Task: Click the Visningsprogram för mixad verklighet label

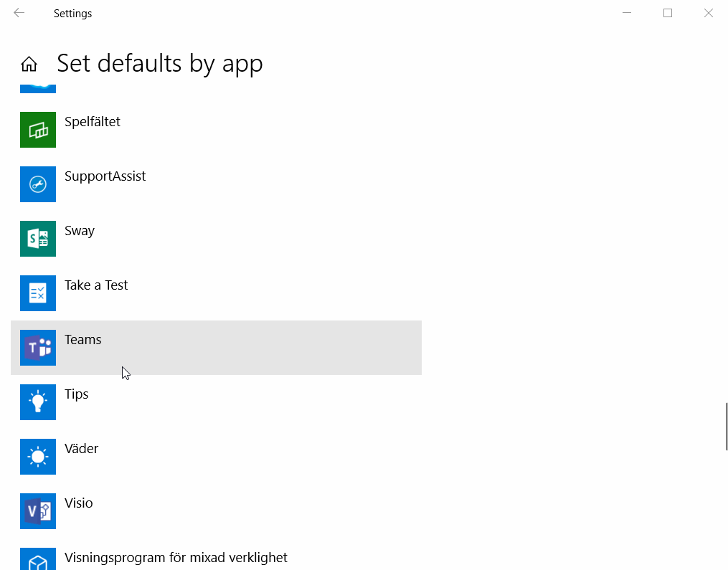Action: pos(176,558)
